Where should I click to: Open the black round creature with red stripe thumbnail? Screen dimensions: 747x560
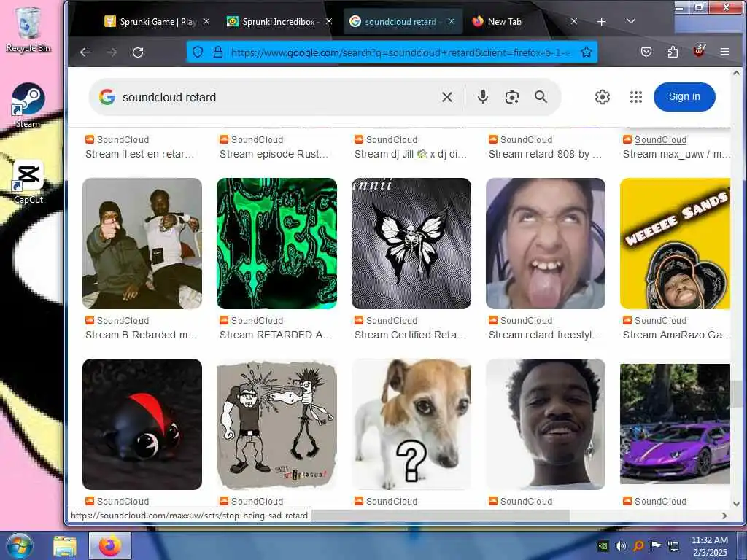coord(142,424)
